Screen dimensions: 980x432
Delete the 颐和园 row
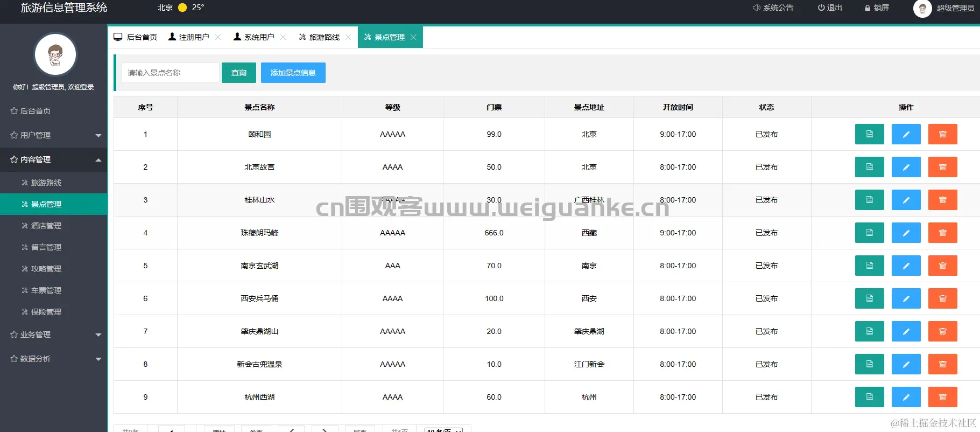pos(942,134)
